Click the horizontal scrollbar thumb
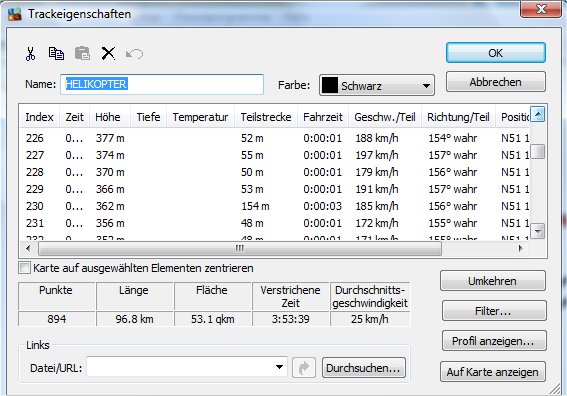 coord(240,249)
